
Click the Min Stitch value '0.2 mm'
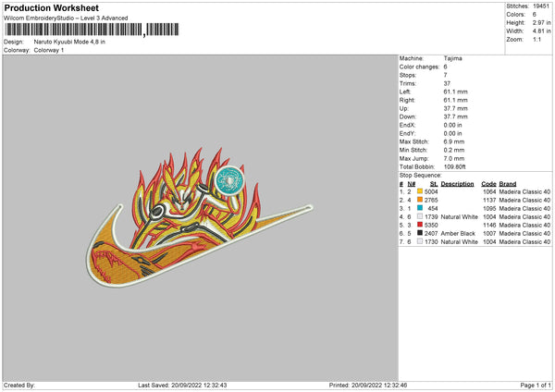(x=454, y=151)
